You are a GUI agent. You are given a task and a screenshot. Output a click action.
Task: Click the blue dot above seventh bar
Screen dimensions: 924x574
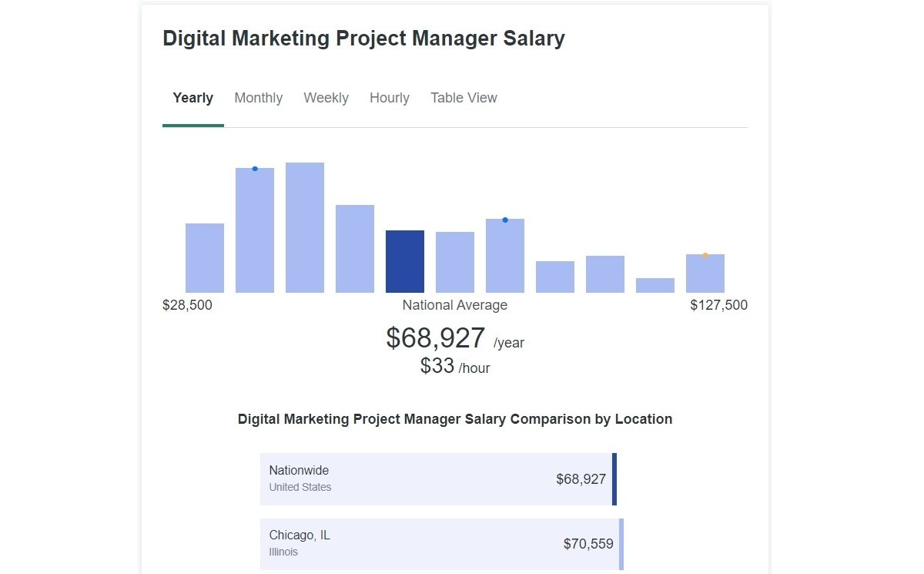coord(505,220)
